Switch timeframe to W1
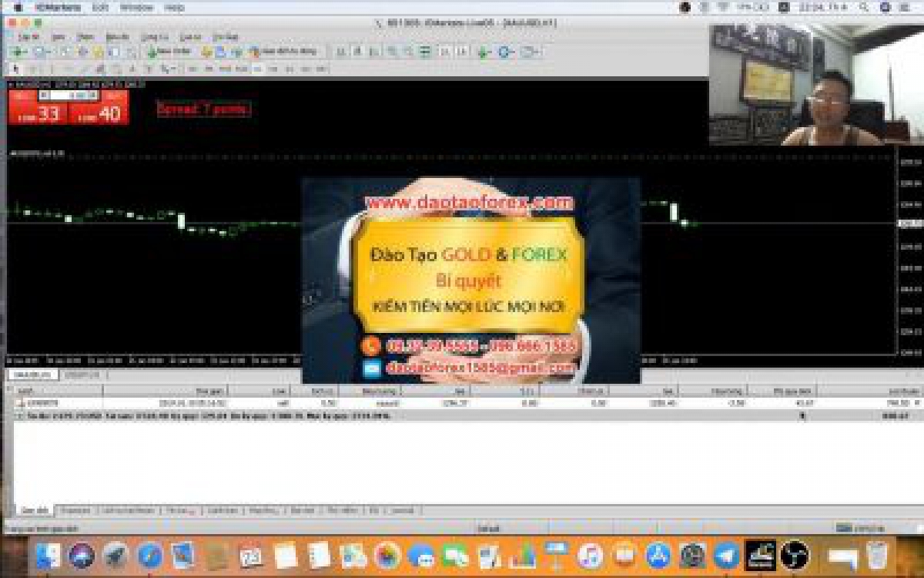This screenshot has height=578, width=924. 306,69
